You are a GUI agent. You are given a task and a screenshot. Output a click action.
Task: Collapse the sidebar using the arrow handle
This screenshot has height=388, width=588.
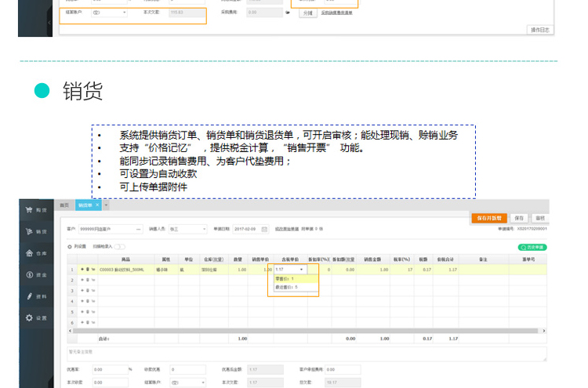[x=49, y=23]
